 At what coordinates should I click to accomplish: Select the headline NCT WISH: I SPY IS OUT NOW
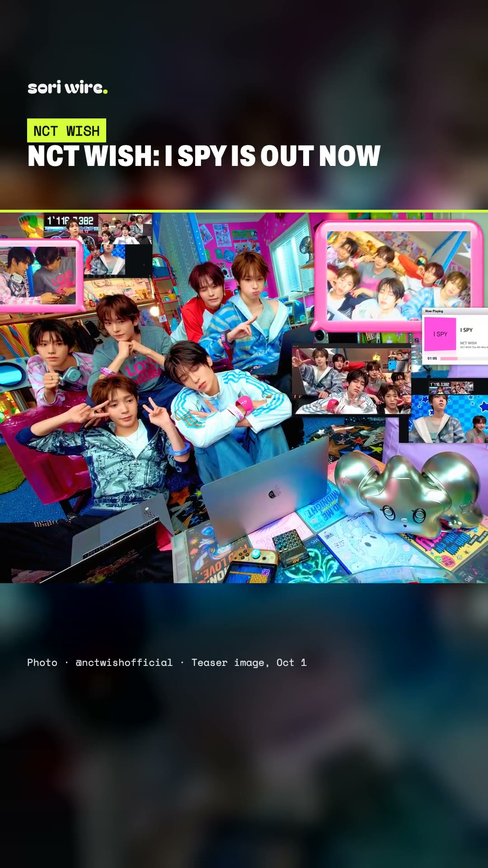click(204, 156)
